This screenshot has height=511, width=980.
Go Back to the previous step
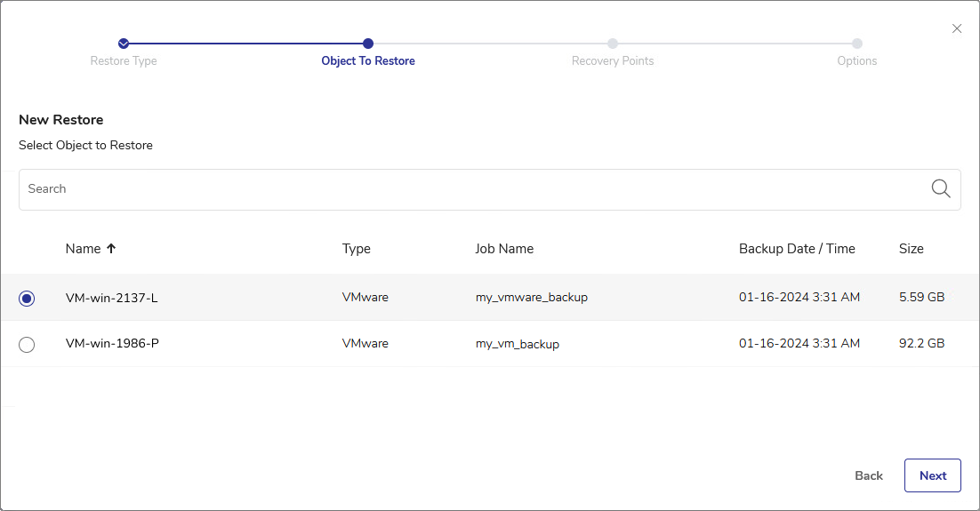tap(868, 475)
